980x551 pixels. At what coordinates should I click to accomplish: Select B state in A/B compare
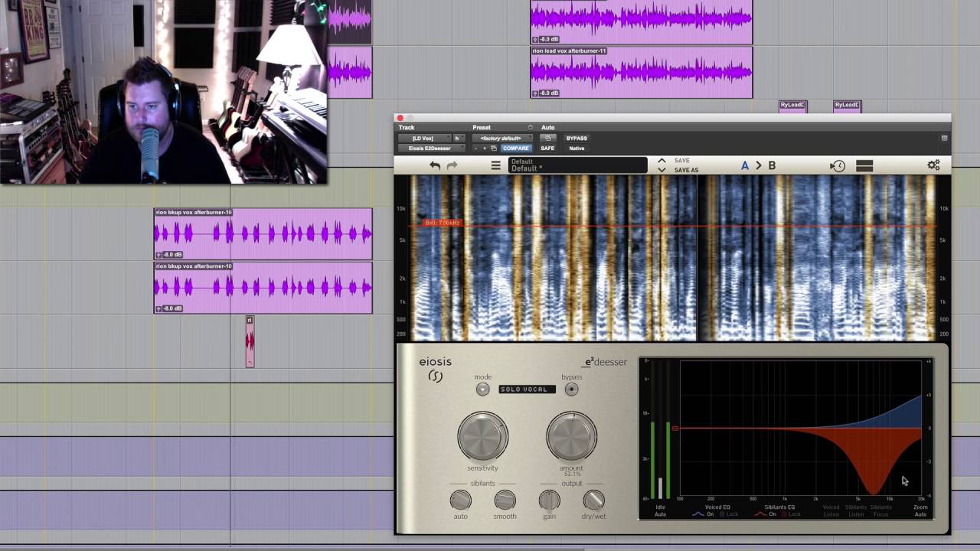[x=772, y=165]
